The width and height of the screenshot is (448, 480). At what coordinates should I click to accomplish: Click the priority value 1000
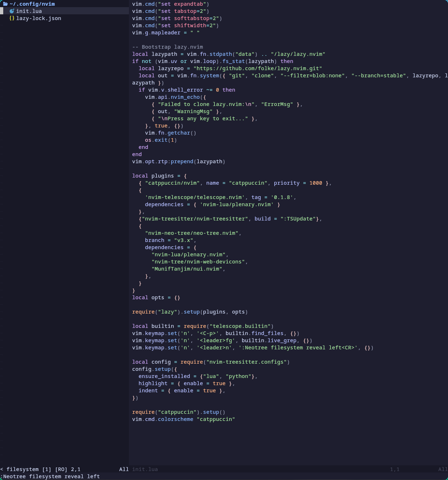pos(316,183)
